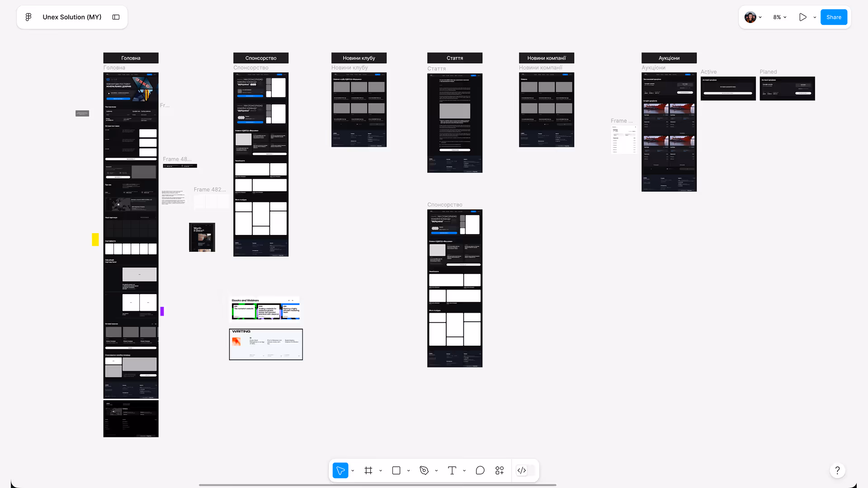Expand the shape tools options arrow
The image size is (868, 488).
click(x=409, y=471)
